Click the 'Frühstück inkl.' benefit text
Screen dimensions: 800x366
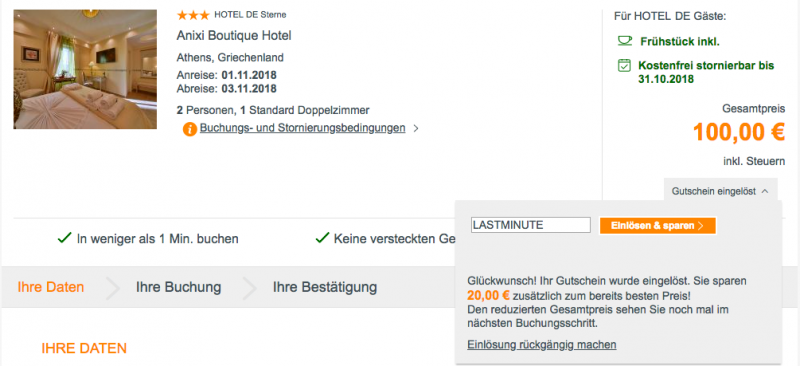pos(679,42)
